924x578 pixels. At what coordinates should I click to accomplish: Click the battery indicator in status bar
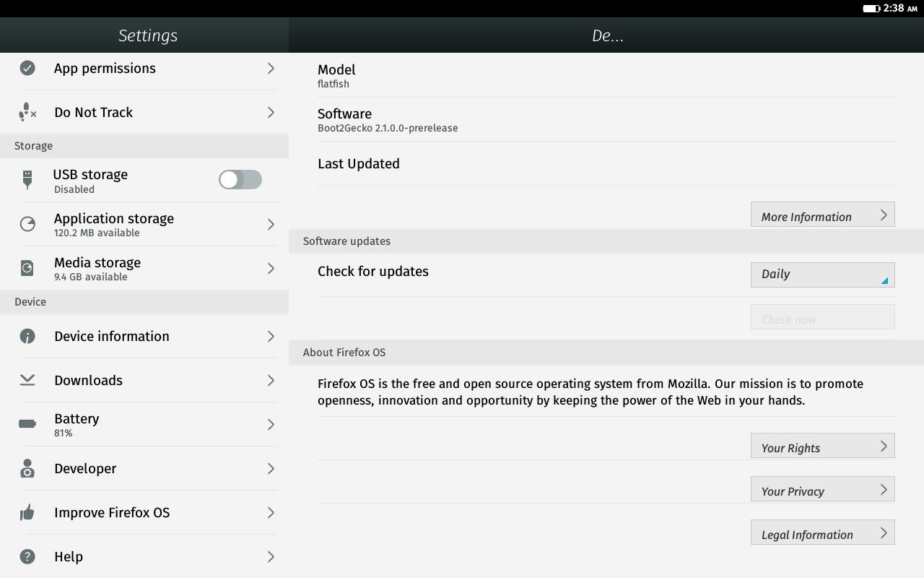click(x=871, y=9)
